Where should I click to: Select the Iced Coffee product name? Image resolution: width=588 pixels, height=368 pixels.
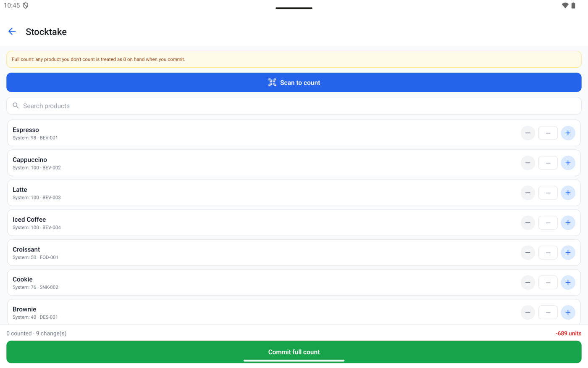pyautogui.click(x=29, y=220)
